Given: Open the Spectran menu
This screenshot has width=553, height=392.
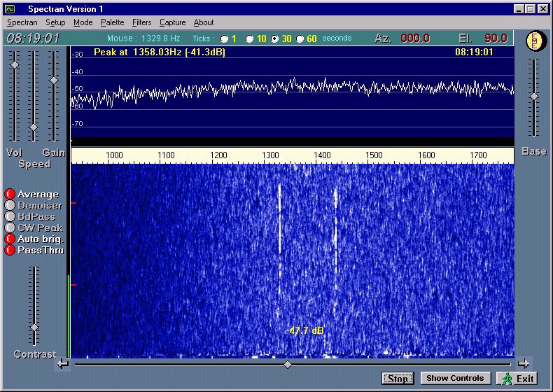Looking at the screenshot, I should pyautogui.click(x=22, y=22).
